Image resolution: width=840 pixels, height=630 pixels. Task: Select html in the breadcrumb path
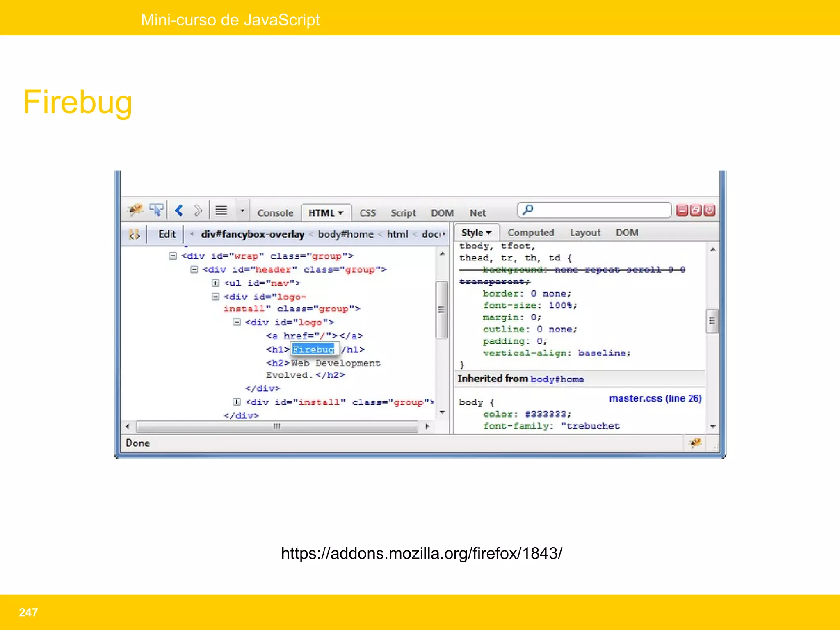click(x=397, y=234)
